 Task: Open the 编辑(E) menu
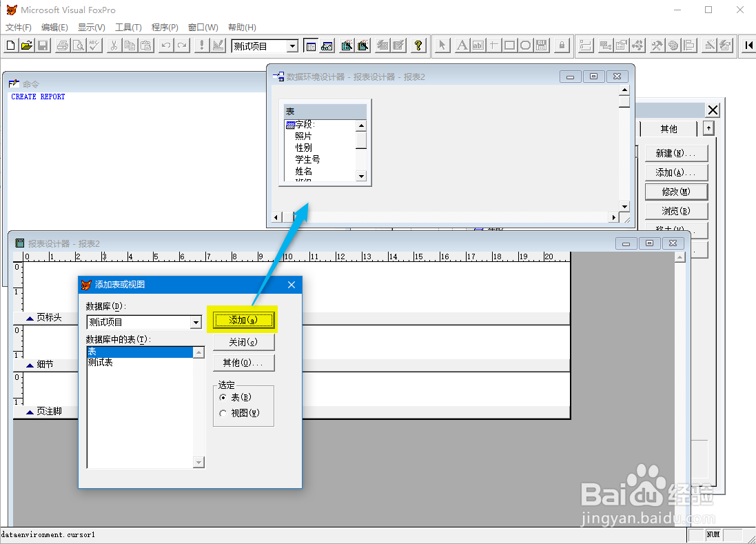tap(54, 28)
